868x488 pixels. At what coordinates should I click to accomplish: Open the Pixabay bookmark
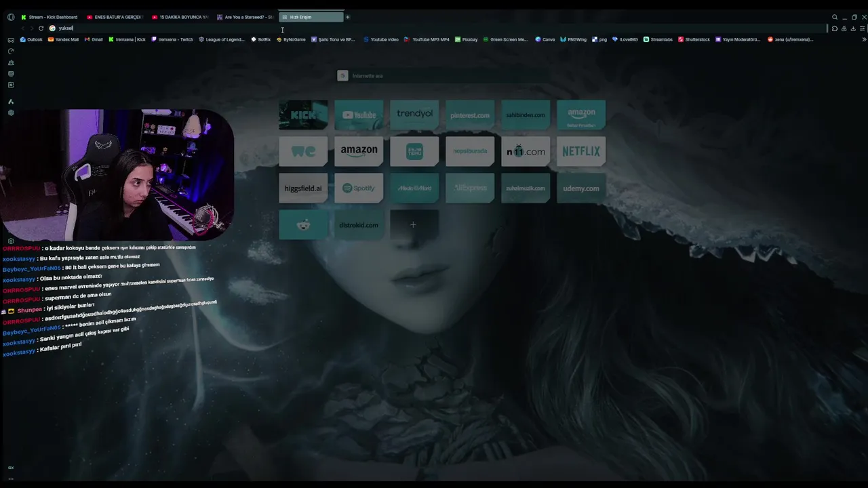[466, 39]
